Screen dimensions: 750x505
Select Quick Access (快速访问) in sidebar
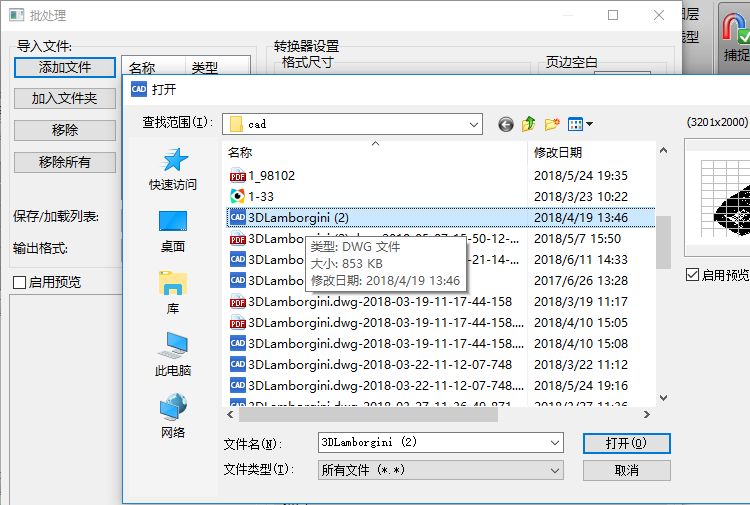(x=173, y=168)
